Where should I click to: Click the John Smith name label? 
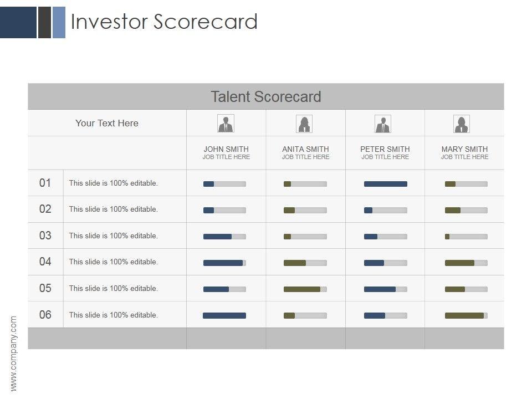[x=226, y=149]
